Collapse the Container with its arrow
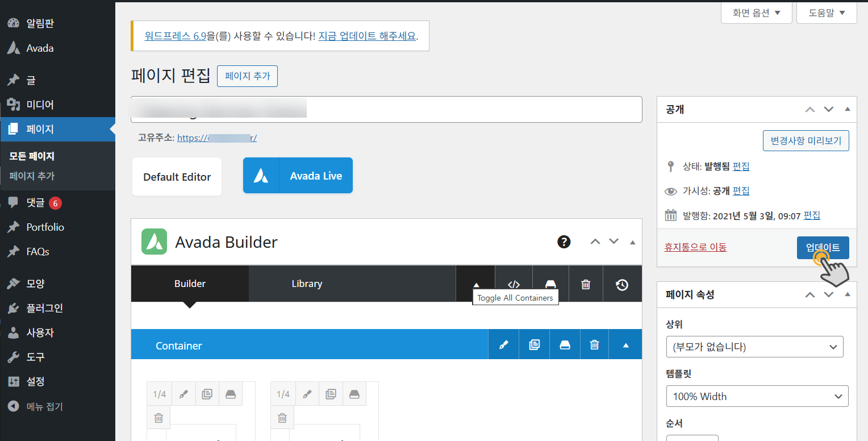This screenshot has width=868, height=441. click(x=625, y=344)
